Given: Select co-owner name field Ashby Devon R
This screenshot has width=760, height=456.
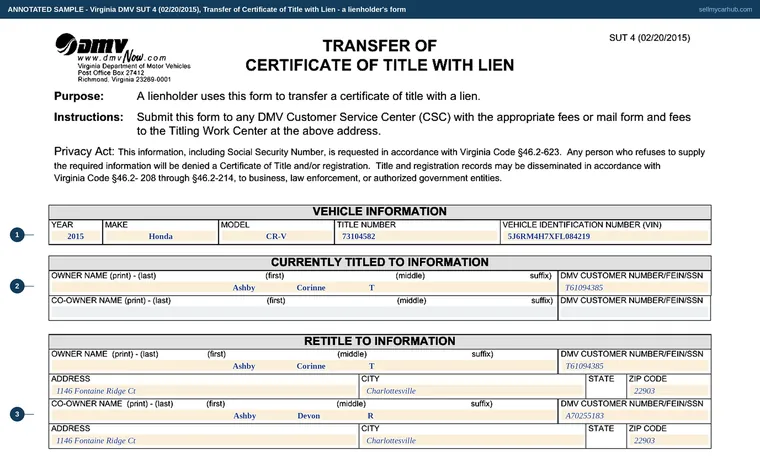Looking at the screenshot, I should coord(303,416).
